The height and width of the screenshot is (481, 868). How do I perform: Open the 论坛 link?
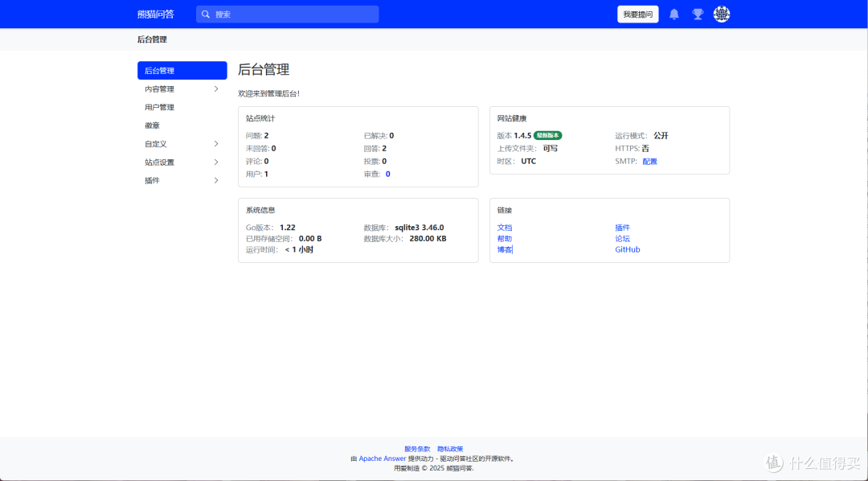(x=622, y=239)
